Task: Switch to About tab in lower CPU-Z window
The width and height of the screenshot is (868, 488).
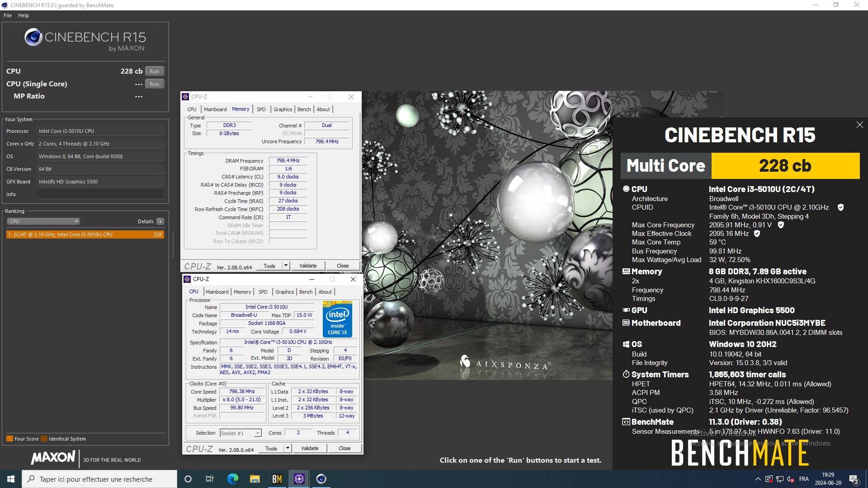Action: pos(325,292)
